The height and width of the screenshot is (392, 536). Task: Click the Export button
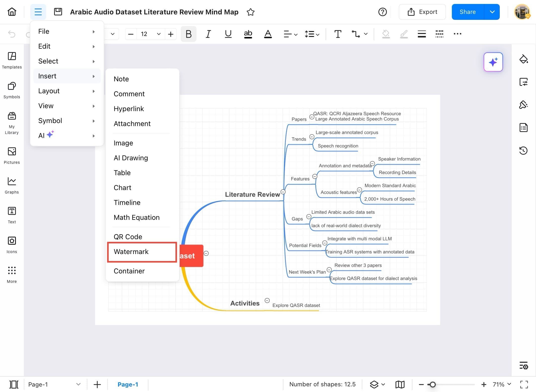422,12
